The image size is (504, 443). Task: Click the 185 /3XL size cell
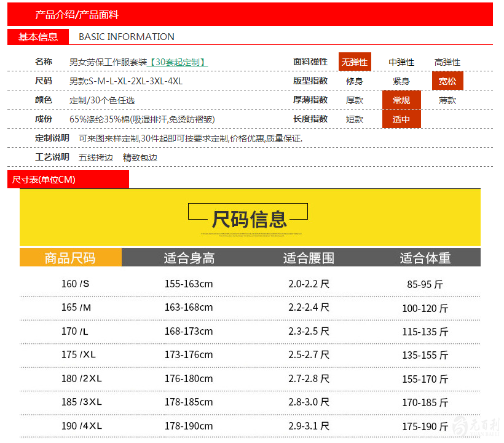pos(82,402)
